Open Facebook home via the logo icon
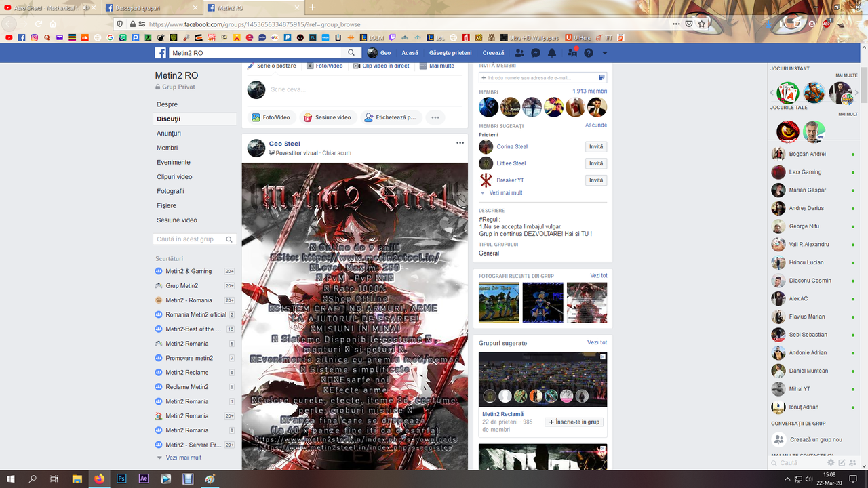The height and width of the screenshot is (488, 868). point(161,53)
